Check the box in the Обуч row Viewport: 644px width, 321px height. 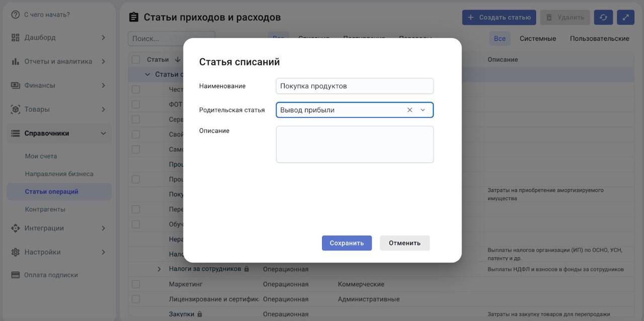tap(136, 224)
